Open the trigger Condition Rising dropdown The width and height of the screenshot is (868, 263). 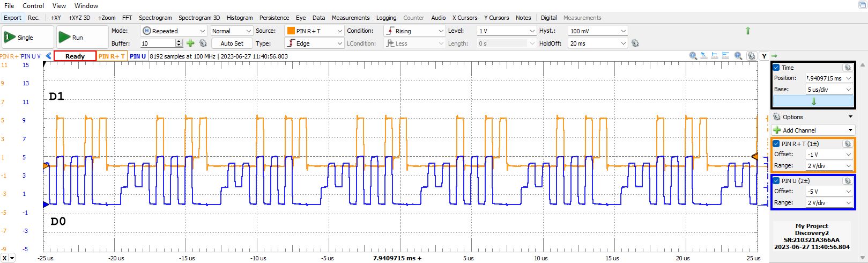[x=414, y=31]
